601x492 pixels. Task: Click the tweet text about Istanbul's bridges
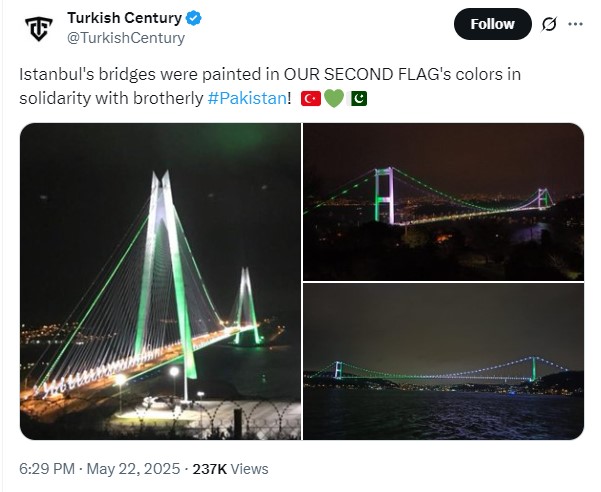(x=270, y=86)
